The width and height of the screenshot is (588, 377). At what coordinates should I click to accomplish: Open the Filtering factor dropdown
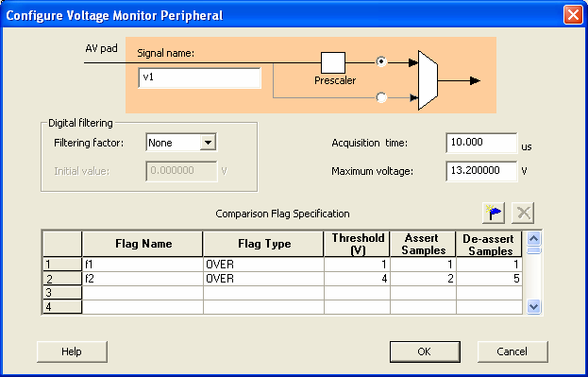208,143
